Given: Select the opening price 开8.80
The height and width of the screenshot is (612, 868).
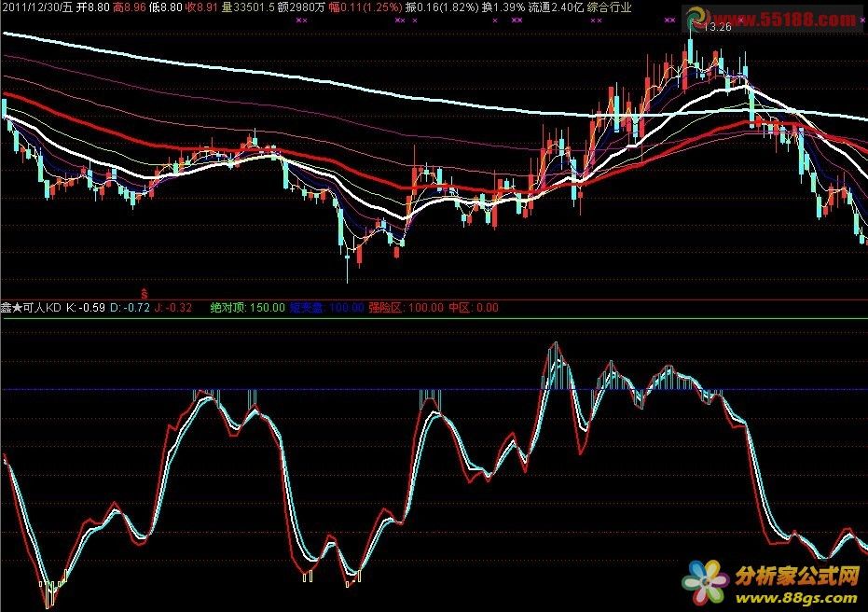Looking at the screenshot, I should (93, 7).
